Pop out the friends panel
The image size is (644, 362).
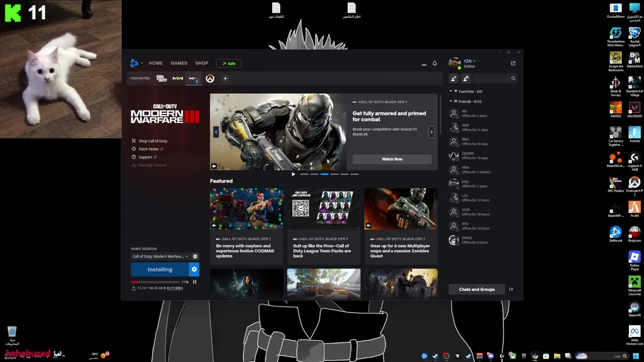point(513,63)
